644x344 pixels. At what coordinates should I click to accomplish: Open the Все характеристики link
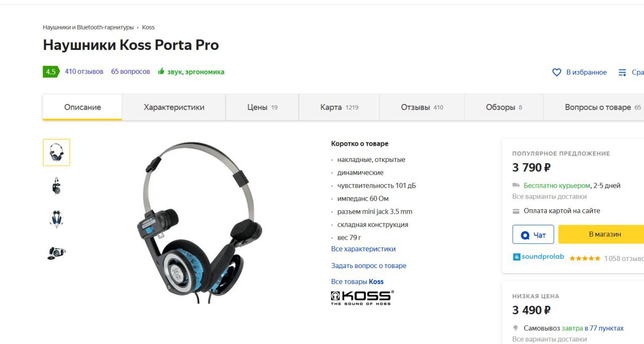[363, 249]
